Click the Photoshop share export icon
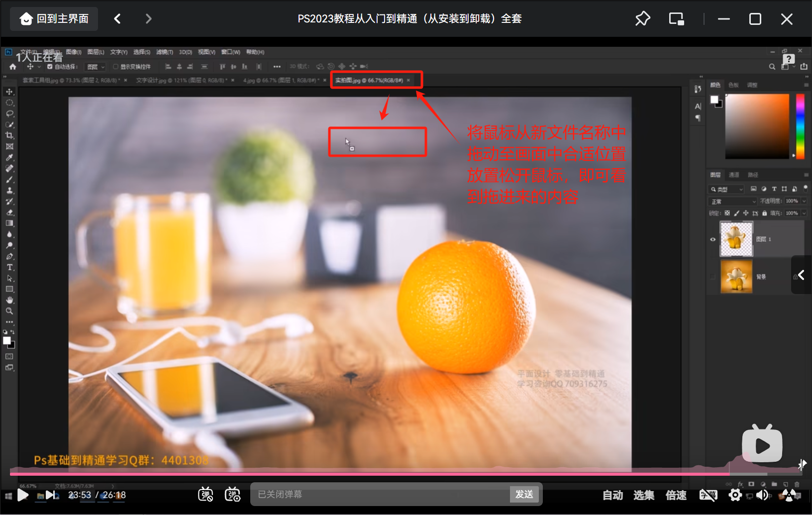 point(804,66)
